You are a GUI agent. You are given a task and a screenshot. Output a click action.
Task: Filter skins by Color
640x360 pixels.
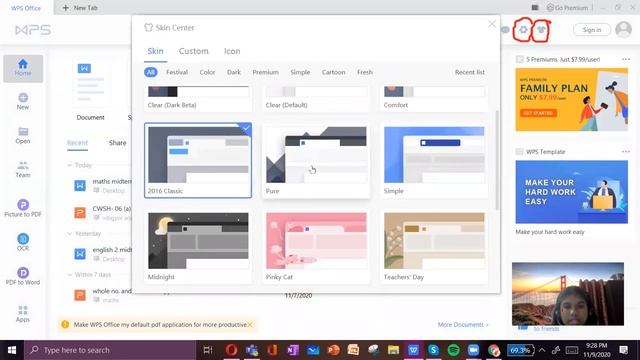(x=207, y=72)
